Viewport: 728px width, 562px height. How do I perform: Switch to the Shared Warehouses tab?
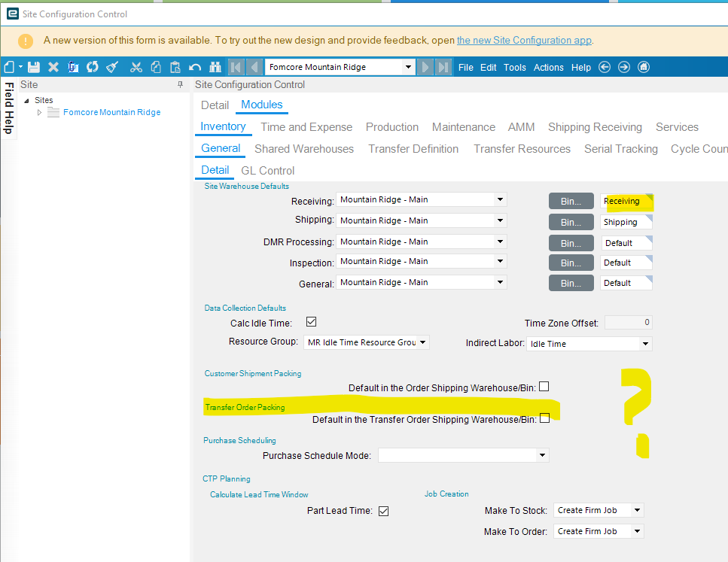(x=304, y=149)
